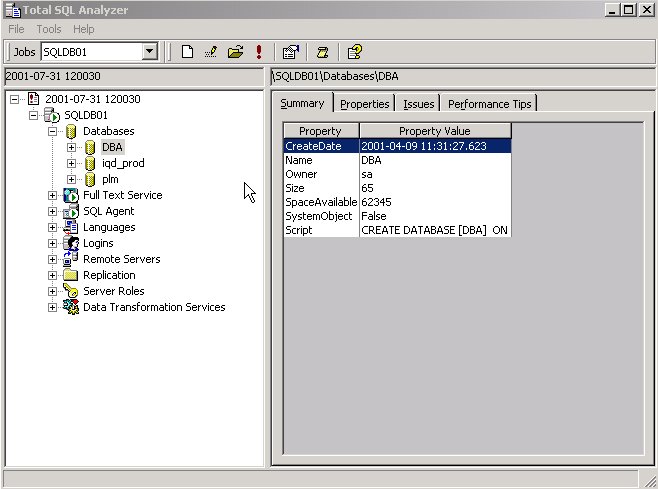658x489 pixels.
Task: Open the File menu
Action: 16,29
